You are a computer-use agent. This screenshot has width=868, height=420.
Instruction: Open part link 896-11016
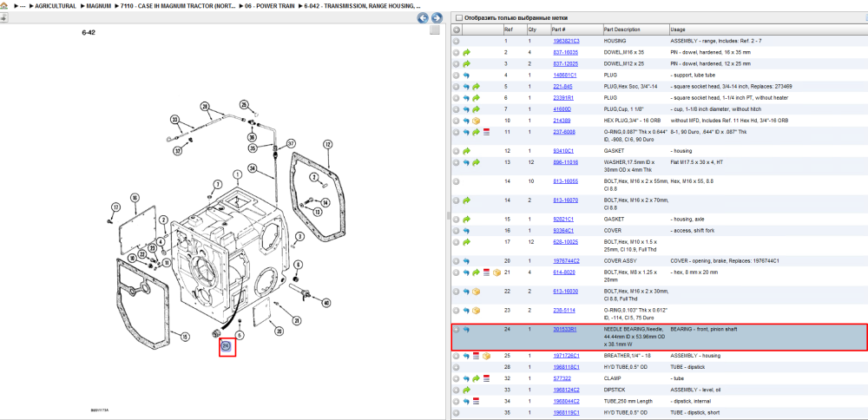pyautogui.click(x=565, y=162)
